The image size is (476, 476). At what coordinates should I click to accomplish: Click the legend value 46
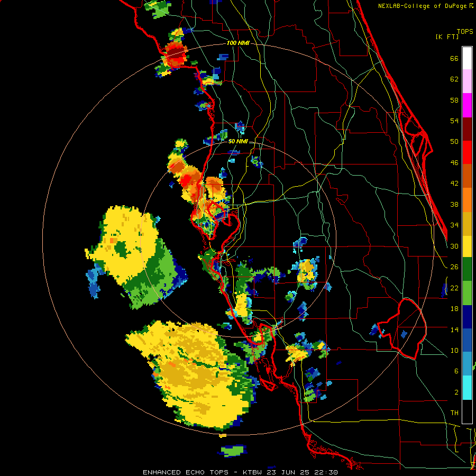(454, 162)
